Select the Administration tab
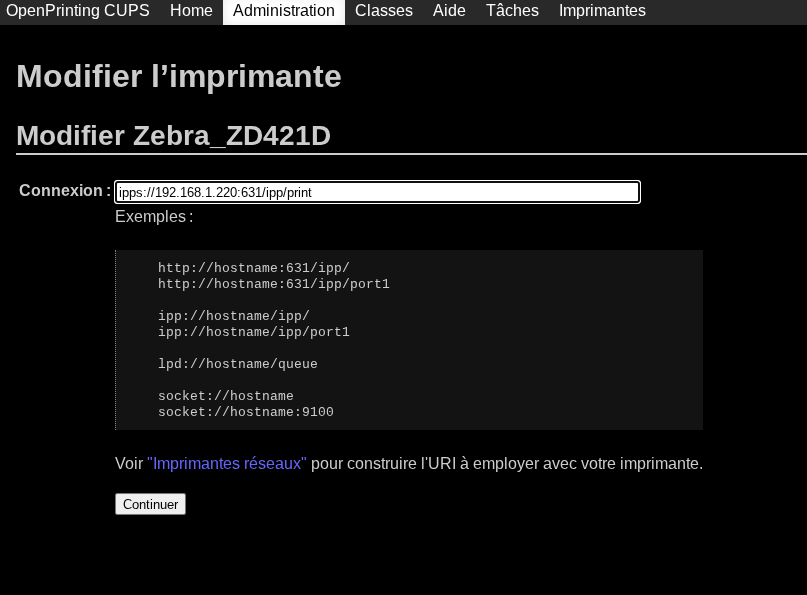Screen dimensions: 807x595 284,11
